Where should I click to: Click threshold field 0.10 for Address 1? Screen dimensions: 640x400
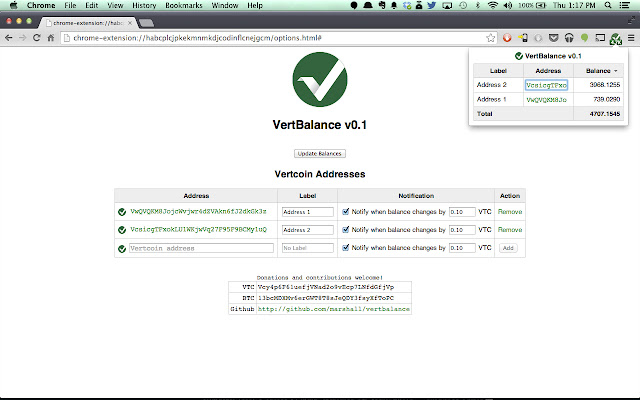pyautogui.click(x=462, y=212)
